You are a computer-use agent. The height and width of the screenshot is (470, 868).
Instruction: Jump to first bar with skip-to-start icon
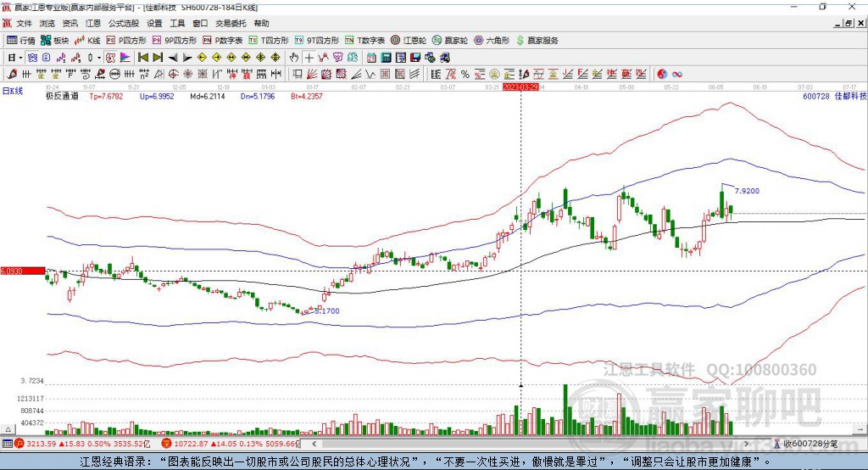(x=142, y=58)
